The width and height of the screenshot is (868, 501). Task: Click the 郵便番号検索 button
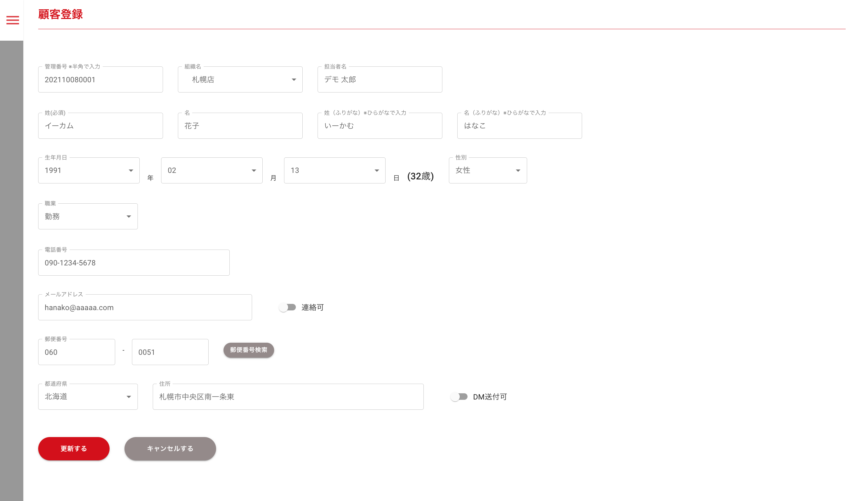pos(248,350)
